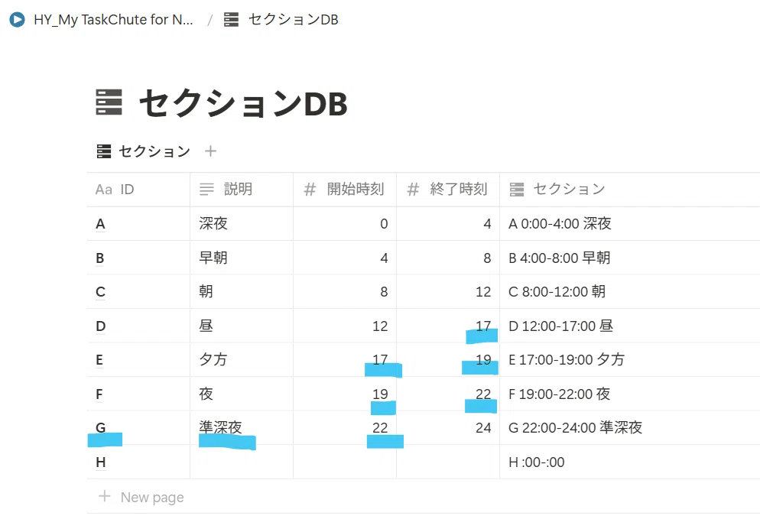Select empty 説明 cell in row H
Screen dimensions: 760x532
pos(242,462)
